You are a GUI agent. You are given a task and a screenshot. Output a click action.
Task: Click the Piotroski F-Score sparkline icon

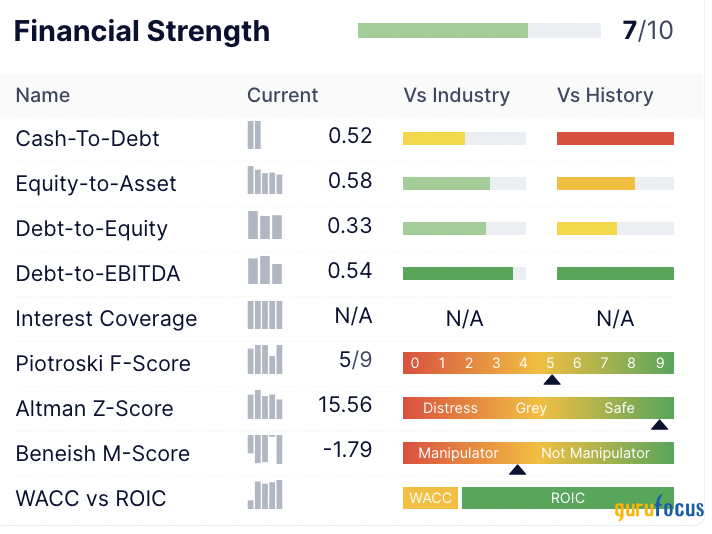[x=265, y=360]
